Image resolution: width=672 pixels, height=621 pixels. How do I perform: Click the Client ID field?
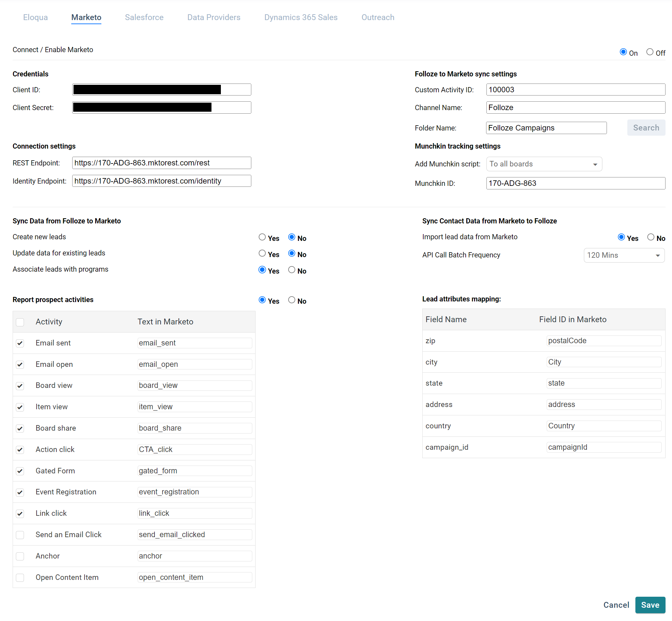(161, 90)
